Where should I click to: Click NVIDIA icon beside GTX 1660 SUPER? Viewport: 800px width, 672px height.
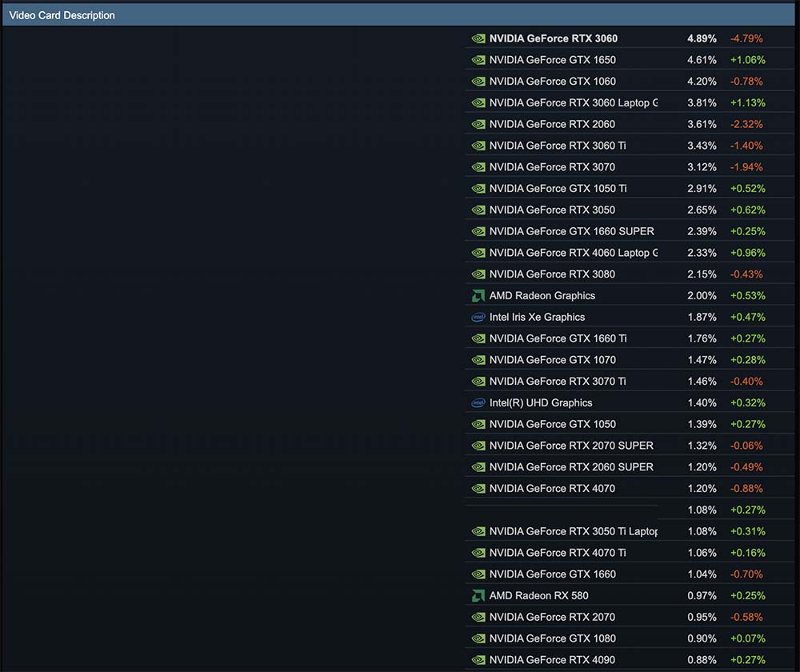478,232
